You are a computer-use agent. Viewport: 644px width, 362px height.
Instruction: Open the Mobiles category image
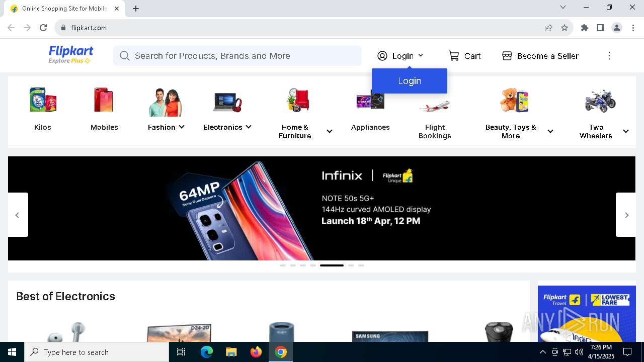[104, 100]
